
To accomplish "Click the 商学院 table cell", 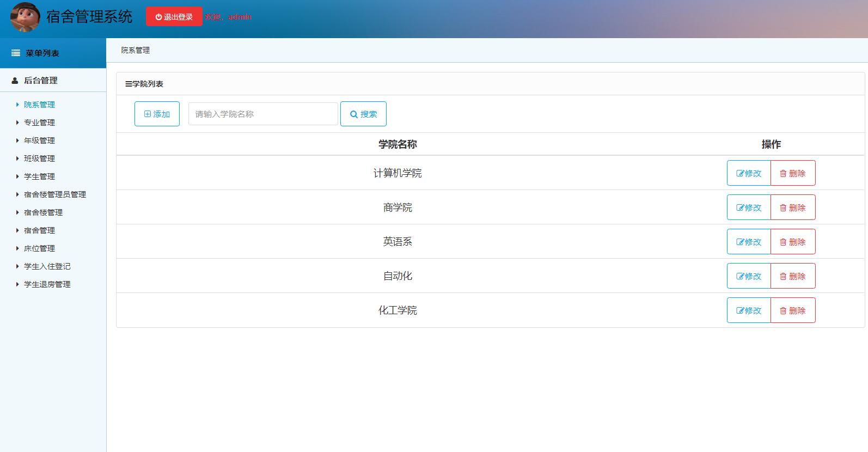I will tap(398, 207).
